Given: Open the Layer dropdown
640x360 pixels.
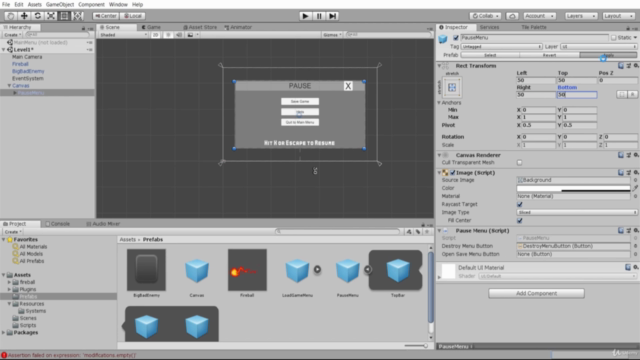Looking at the screenshot, I should 598,47.
